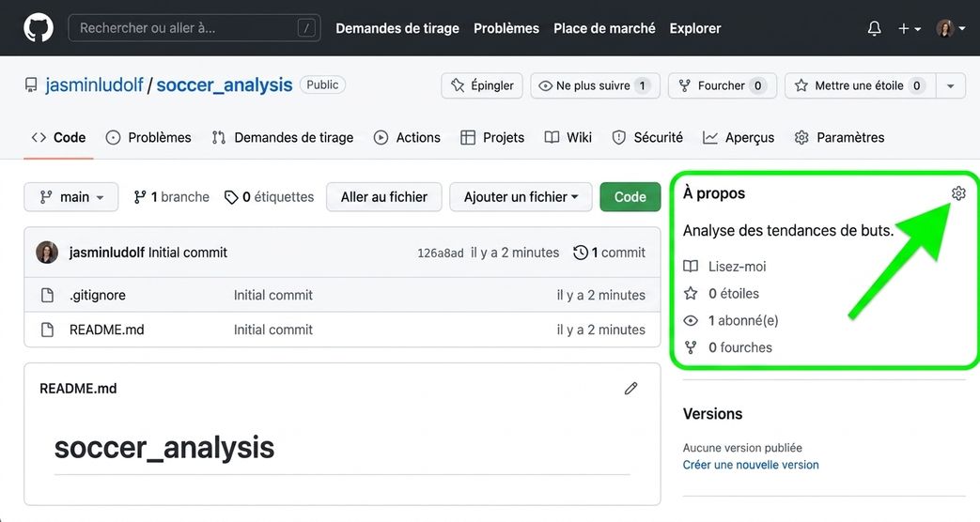Click Aller au fichier button
This screenshot has height=522, width=980.
coord(383,197)
